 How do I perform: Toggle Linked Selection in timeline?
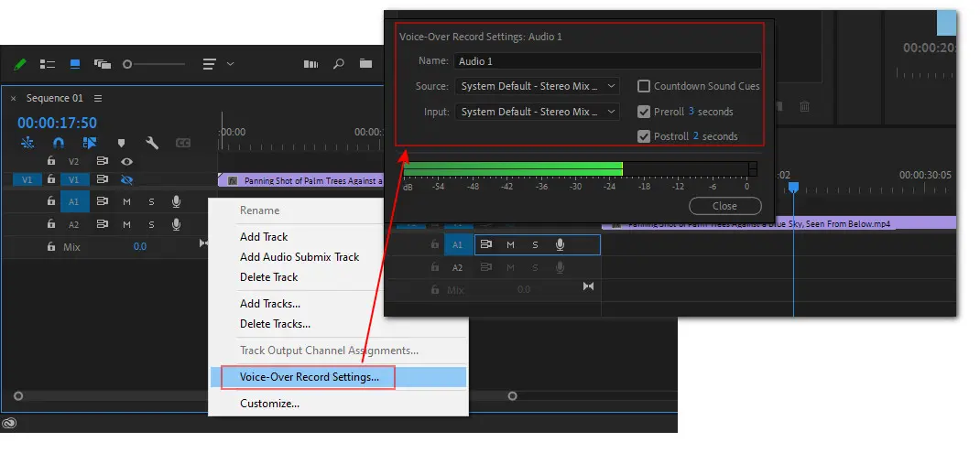tap(90, 143)
